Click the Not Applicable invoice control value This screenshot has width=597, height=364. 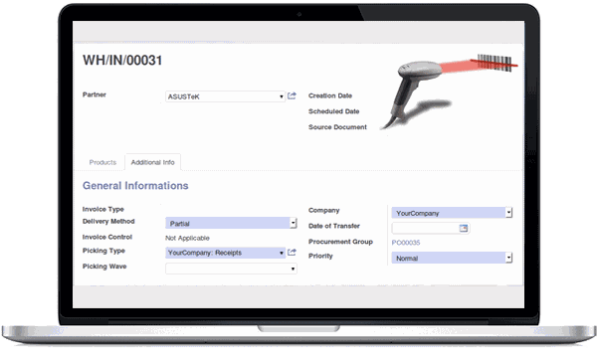(x=187, y=238)
